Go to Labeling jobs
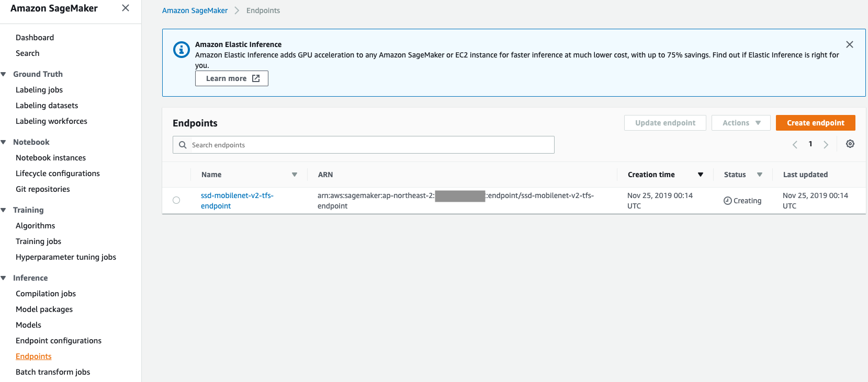The image size is (868, 382). click(39, 90)
